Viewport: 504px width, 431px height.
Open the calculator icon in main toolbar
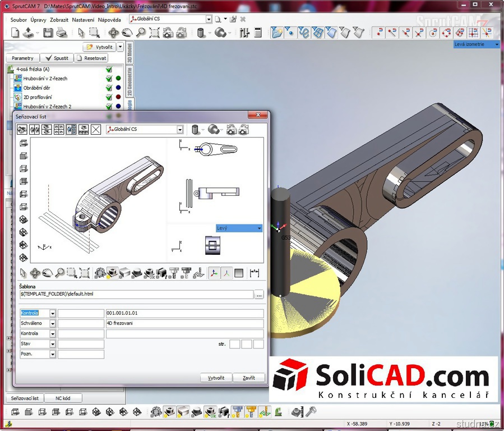pyautogui.click(x=258, y=33)
